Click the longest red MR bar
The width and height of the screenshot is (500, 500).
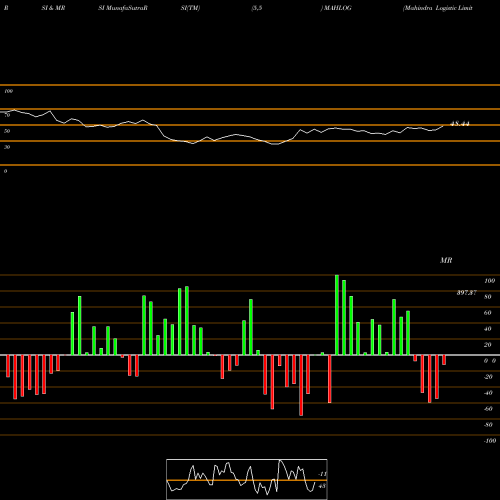pos(301,385)
